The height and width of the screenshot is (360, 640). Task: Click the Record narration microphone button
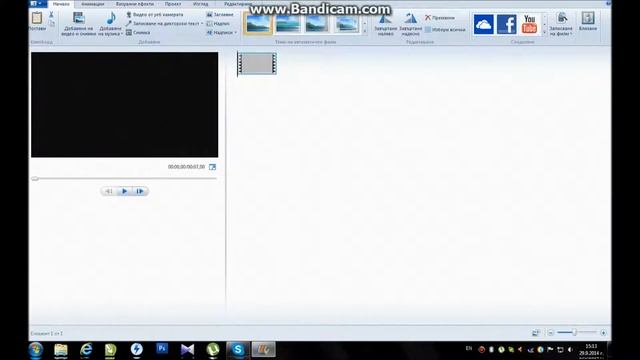pos(162,24)
